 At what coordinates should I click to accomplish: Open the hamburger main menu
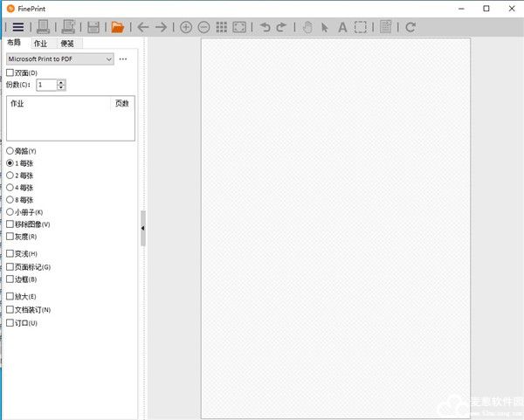(x=17, y=27)
